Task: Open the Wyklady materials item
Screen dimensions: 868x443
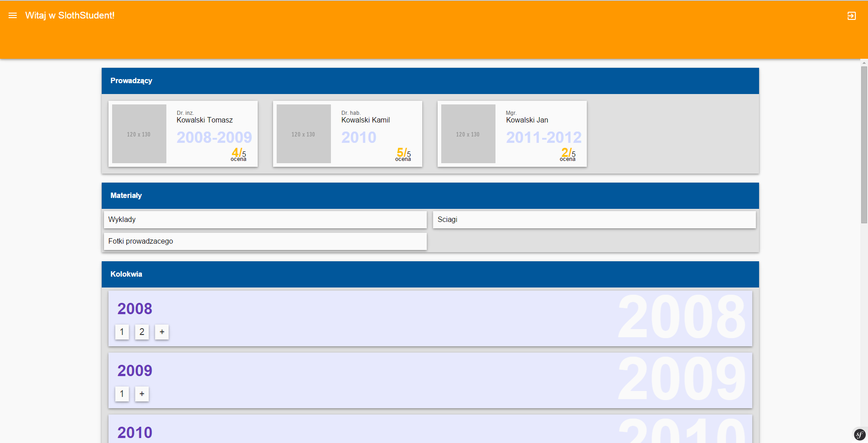Action: (x=265, y=220)
